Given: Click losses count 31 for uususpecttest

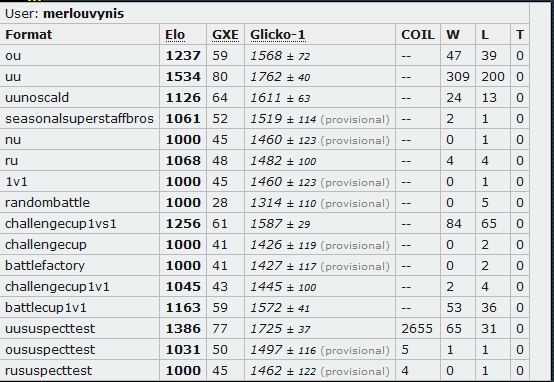Looking at the screenshot, I should 489,329.
